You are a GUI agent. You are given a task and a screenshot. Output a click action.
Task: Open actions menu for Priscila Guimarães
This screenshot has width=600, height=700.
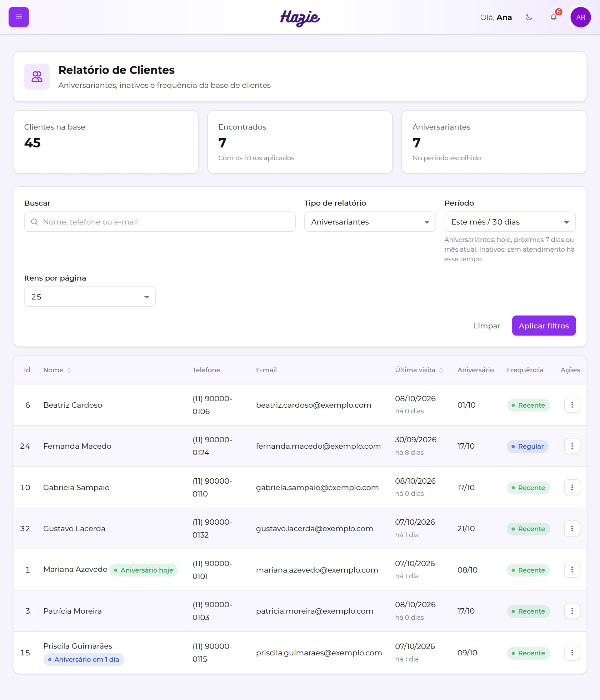(572, 653)
